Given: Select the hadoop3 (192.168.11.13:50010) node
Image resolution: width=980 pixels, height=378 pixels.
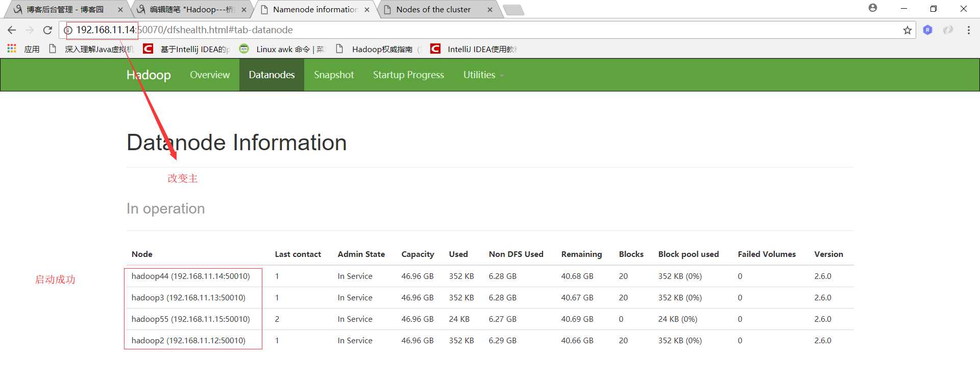Looking at the screenshot, I should click(x=188, y=297).
